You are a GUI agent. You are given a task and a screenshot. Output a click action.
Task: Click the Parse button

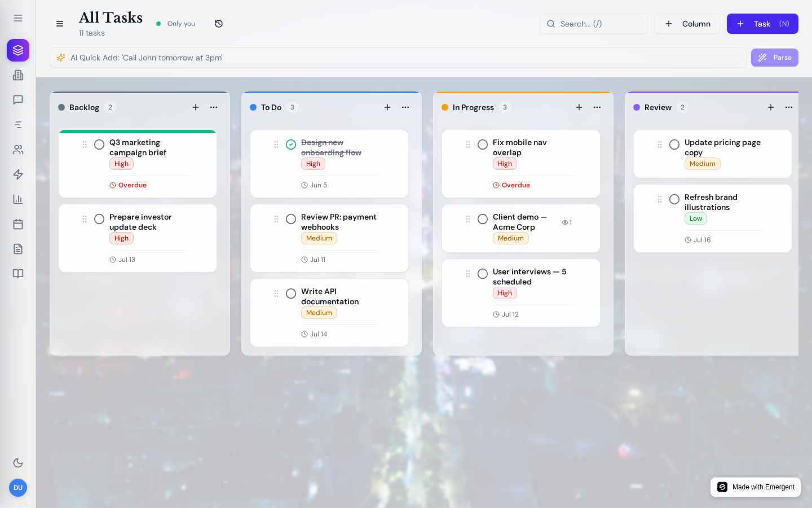[x=775, y=58]
